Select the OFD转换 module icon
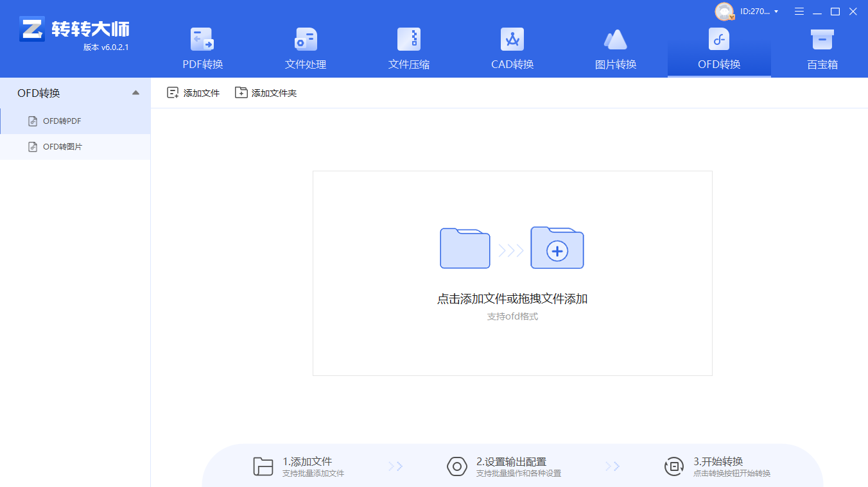Screen dimensions: 868x487 (x=718, y=38)
